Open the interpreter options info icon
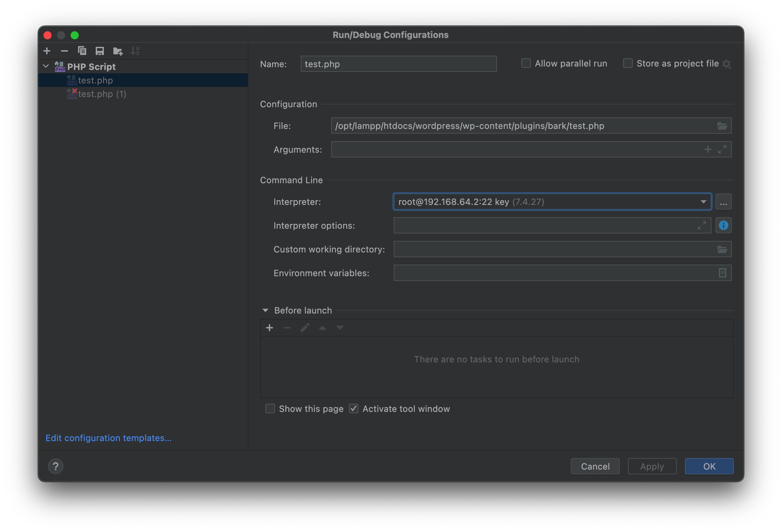The height and width of the screenshot is (532, 782). pyautogui.click(x=723, y=225)
